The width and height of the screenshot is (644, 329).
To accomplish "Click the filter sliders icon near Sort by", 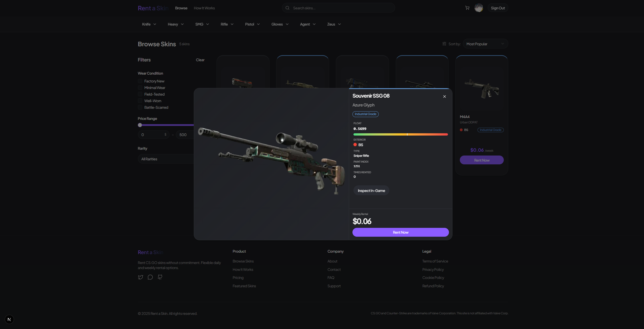I will (x=444, y=44).
